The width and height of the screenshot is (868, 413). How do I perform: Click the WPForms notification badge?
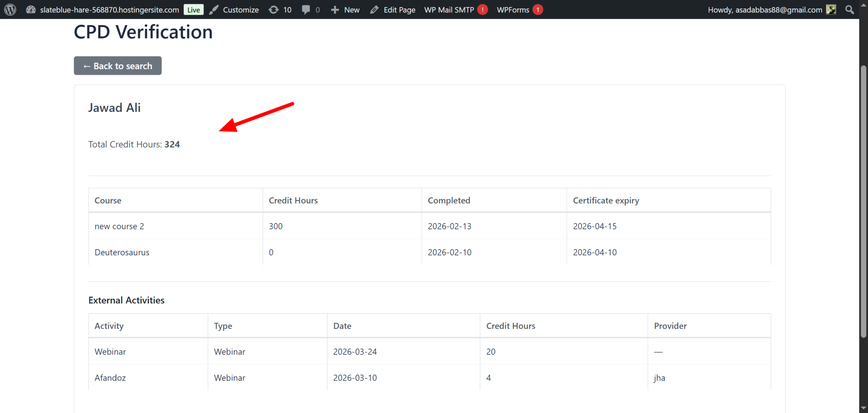(x=538, y=9)
